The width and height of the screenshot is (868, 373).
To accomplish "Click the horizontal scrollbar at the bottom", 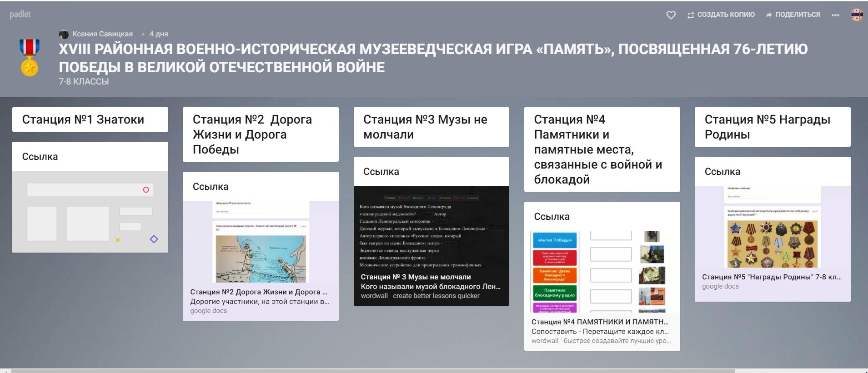I will pyautogui.click(x=373, y=371).
